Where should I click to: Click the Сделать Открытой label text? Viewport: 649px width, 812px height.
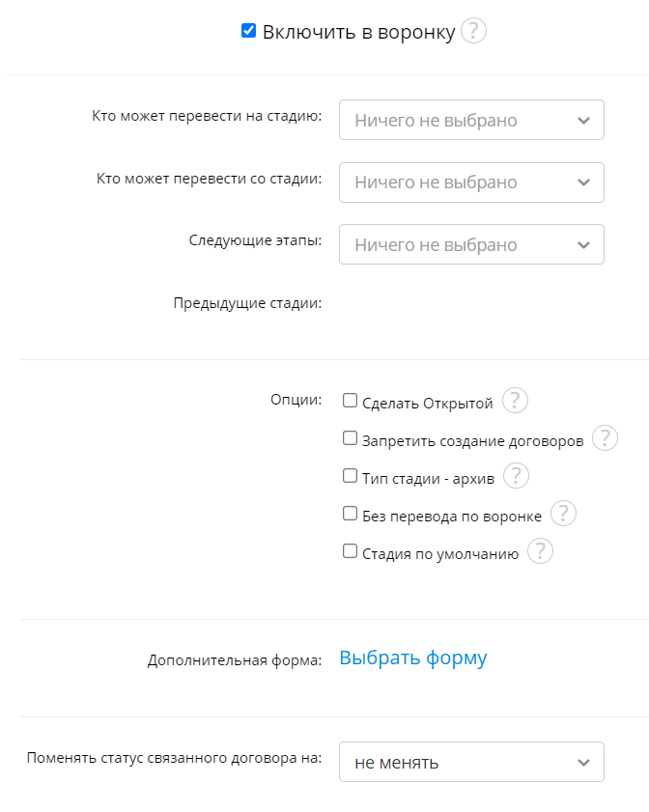point(428,403)
